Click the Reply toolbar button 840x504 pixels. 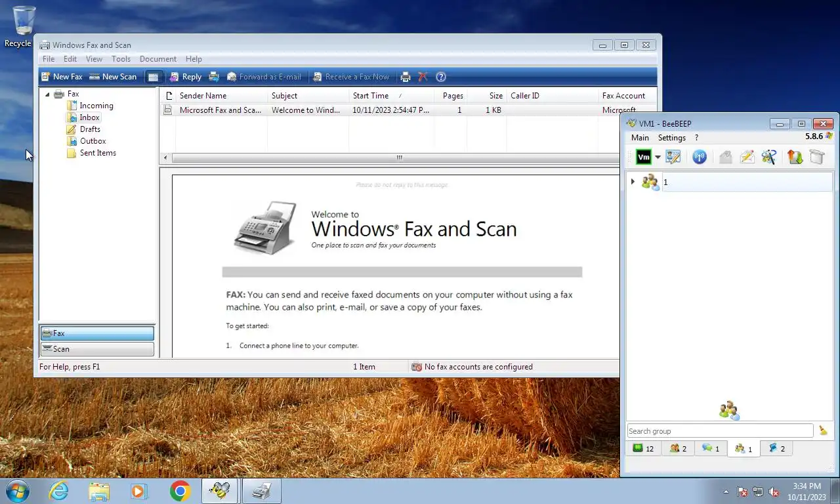coord(185,77)
